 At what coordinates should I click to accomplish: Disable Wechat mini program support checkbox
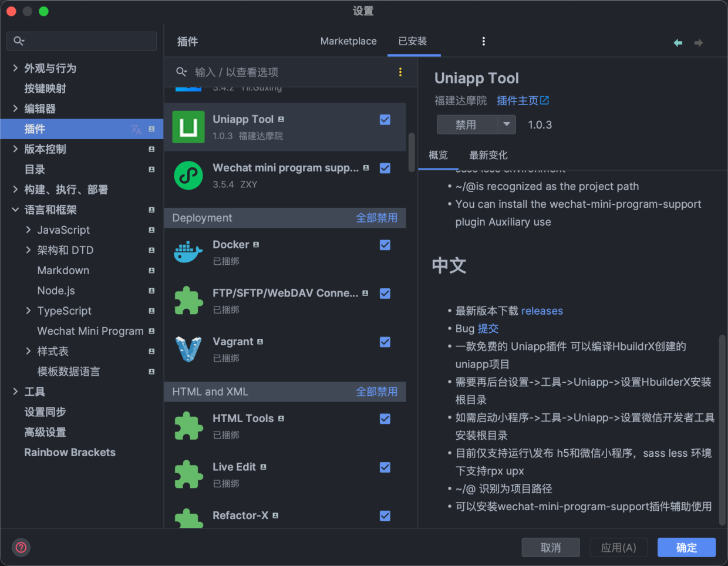click(385, 169)
